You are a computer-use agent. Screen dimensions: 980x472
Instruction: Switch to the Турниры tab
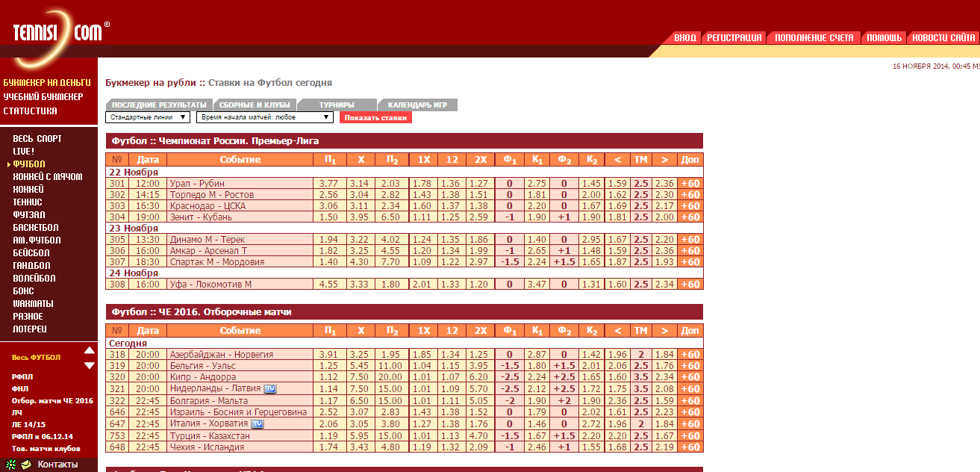337,105
